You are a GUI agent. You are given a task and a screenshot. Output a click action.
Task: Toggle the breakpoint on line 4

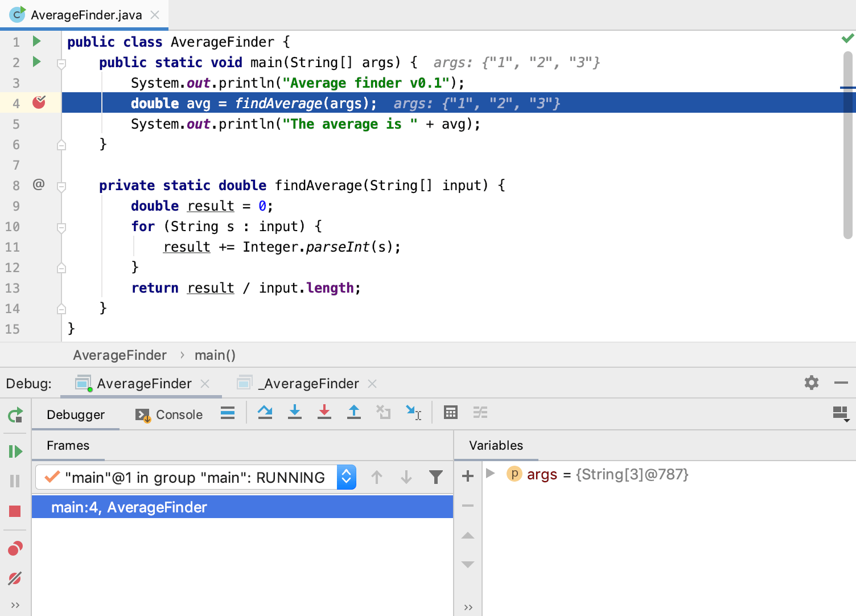[x=40, y=102]
